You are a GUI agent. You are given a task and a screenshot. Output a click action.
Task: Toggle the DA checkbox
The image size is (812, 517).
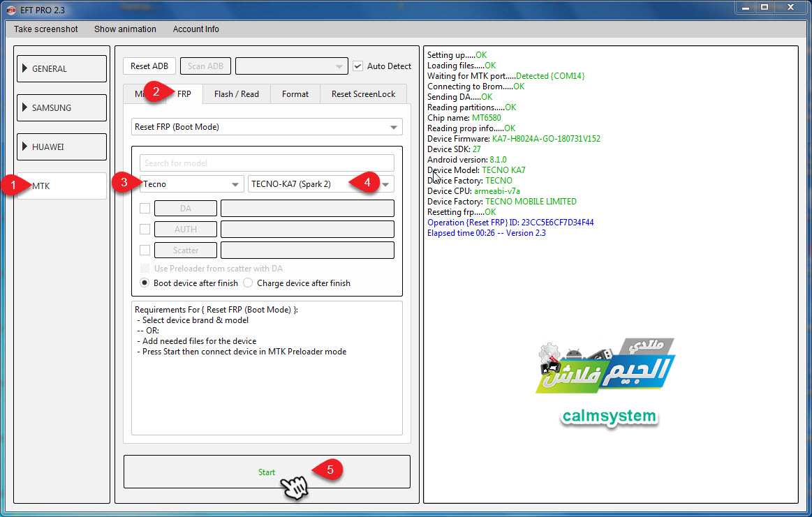[145, 208]
